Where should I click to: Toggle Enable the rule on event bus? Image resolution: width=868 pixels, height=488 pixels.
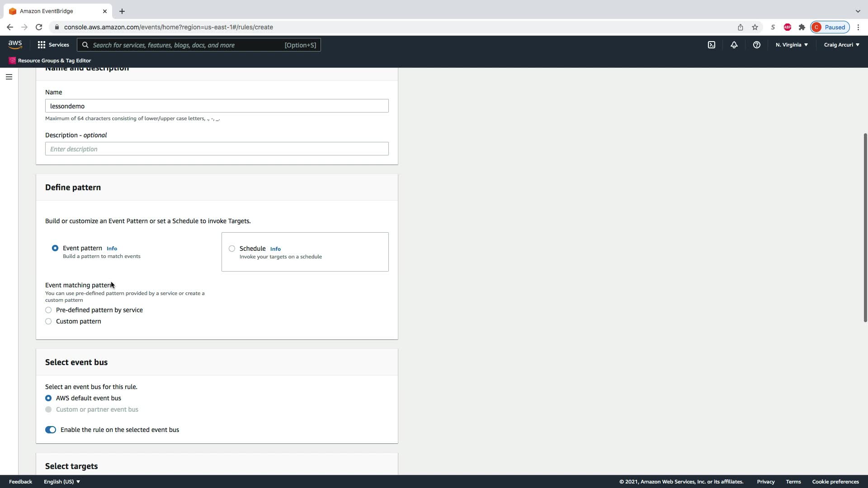click(51, 430)
